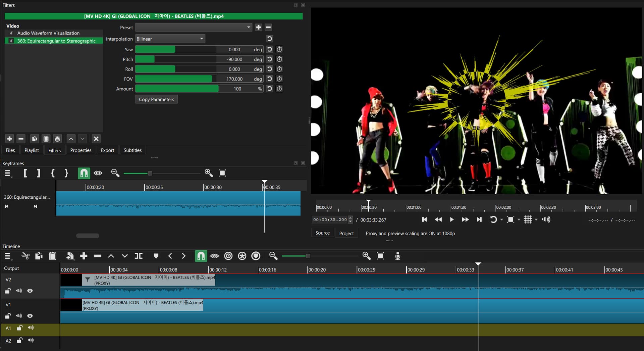This screenshot has width=644, height=351.
Task: Add keyframes for the Yaw parameter
Action: [279, 49]
